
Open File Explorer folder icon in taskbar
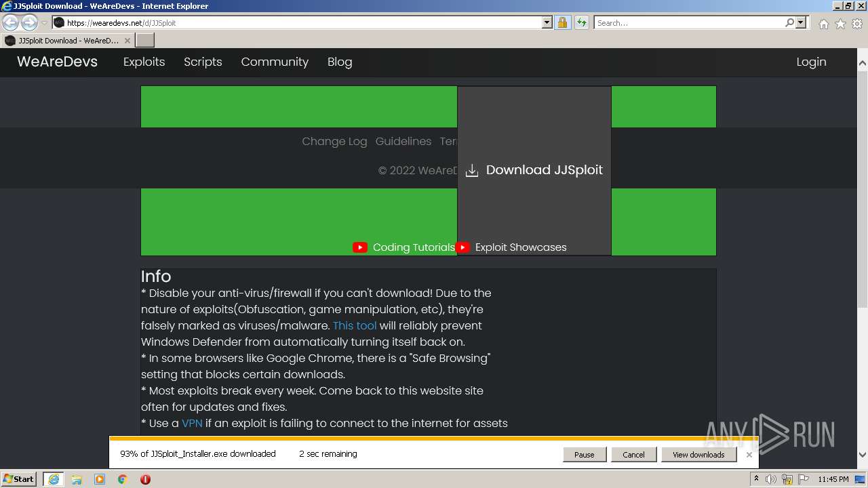pos(77,479)
